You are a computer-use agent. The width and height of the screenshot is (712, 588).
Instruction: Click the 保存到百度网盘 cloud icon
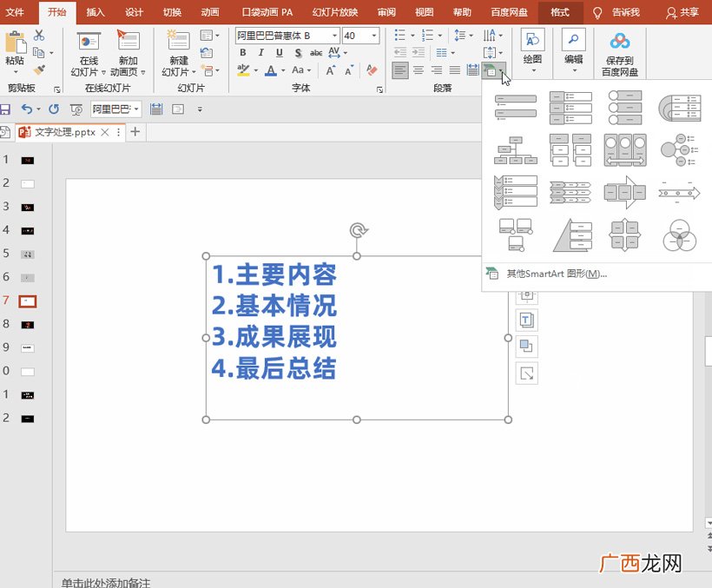[x=620, y=42]
